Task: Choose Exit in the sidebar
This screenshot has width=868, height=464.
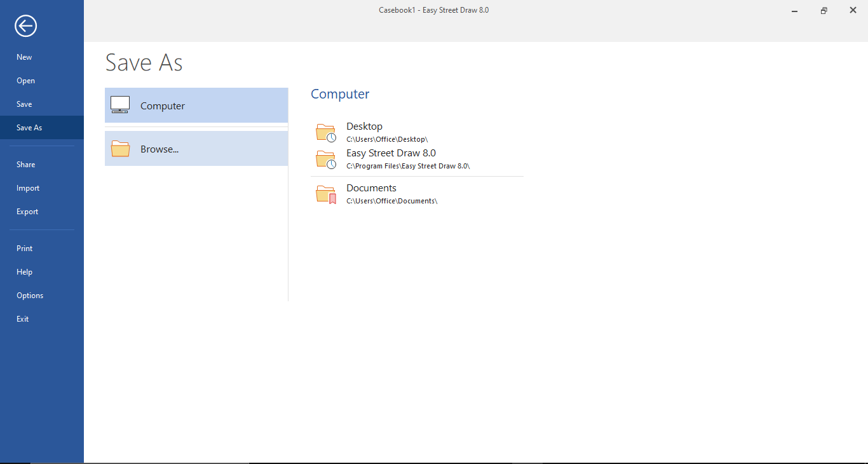Action: point(42,319)
